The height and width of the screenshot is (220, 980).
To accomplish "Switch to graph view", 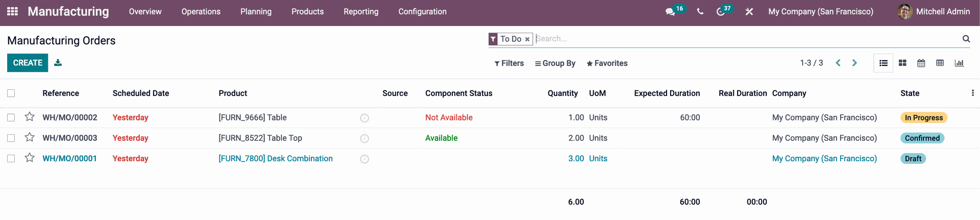I will pyautogui.click(x=959, y=63).
